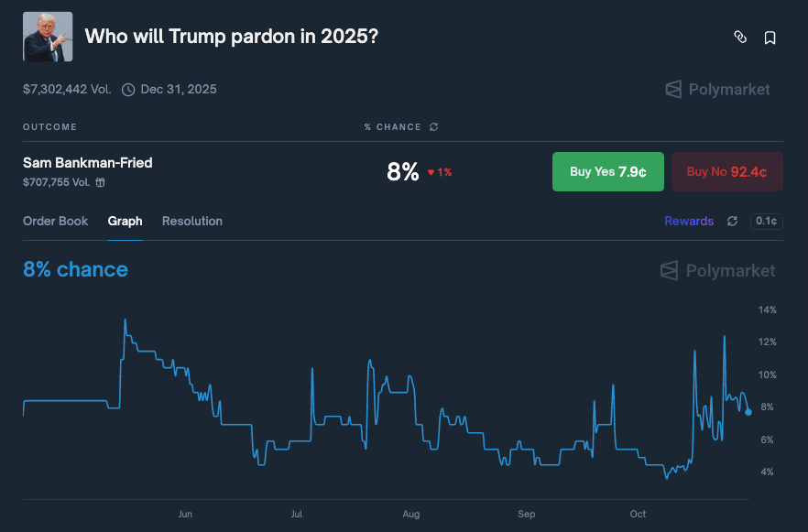Click the clock icon beside Dec 31, 2025
This screenshot has width=808, height=532.
pyautogui.click(x=128, y=90)
